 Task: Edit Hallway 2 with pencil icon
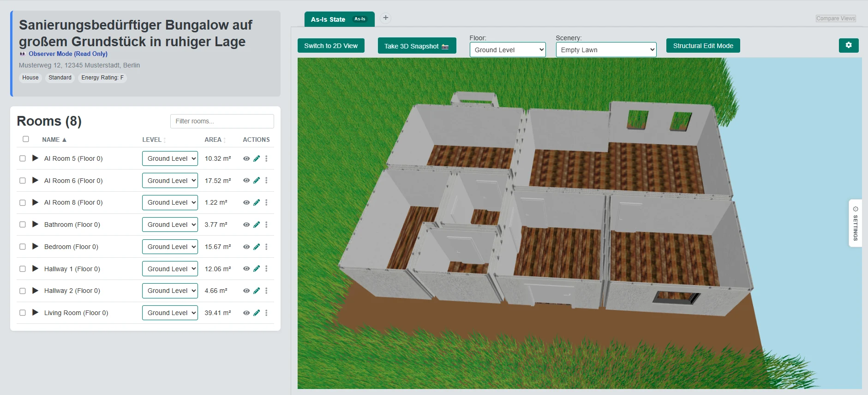click(257, 291)
